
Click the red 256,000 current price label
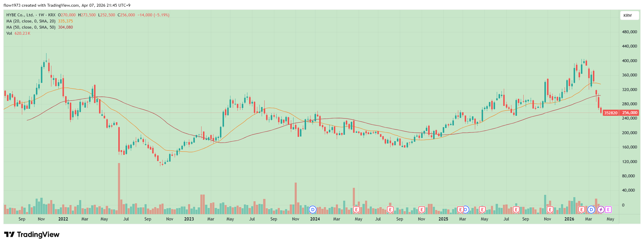click(629, 113)
